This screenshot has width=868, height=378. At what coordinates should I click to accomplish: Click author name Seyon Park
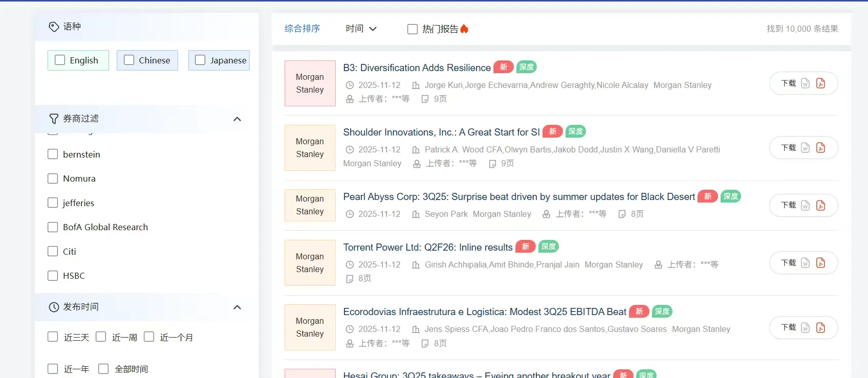coord(446,214)
